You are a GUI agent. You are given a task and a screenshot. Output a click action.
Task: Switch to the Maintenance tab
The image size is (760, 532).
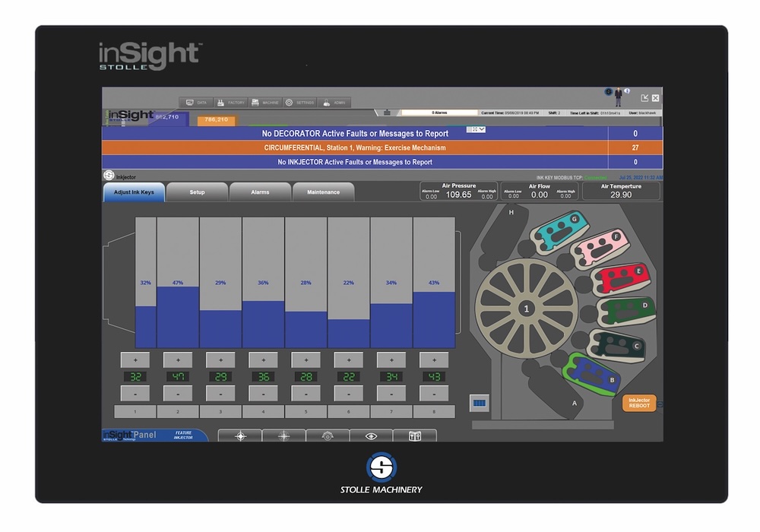[323, 192]
